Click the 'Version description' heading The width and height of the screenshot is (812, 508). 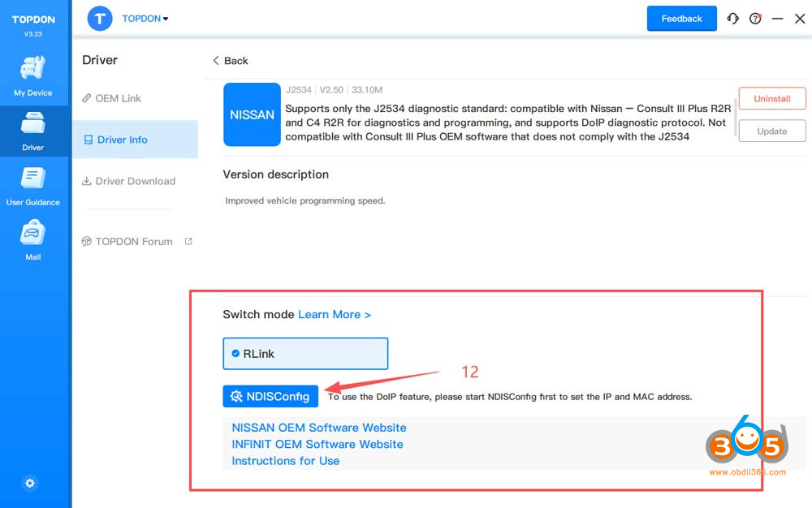pos(275,174)
